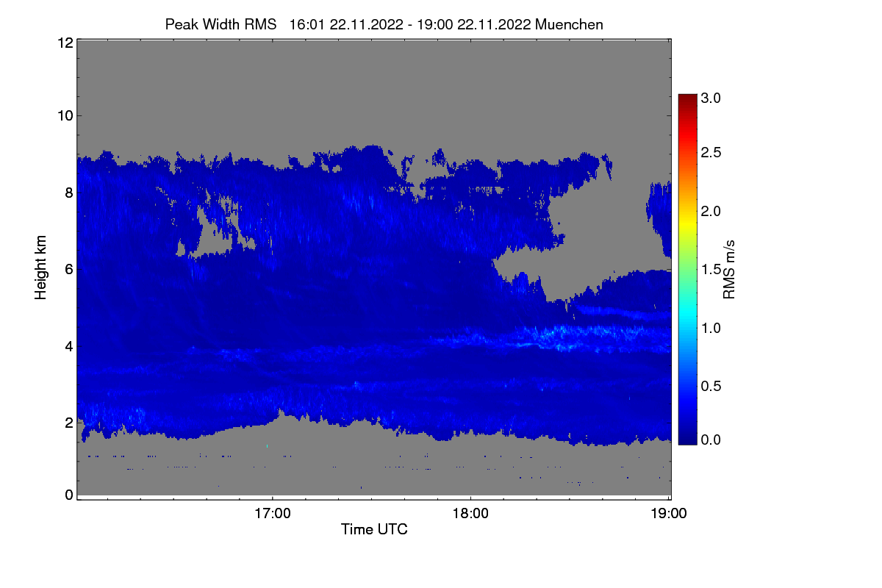Screen dimensions: 882x588
Task: Click the '2.5' color bar label
Action: coord(712,152)
